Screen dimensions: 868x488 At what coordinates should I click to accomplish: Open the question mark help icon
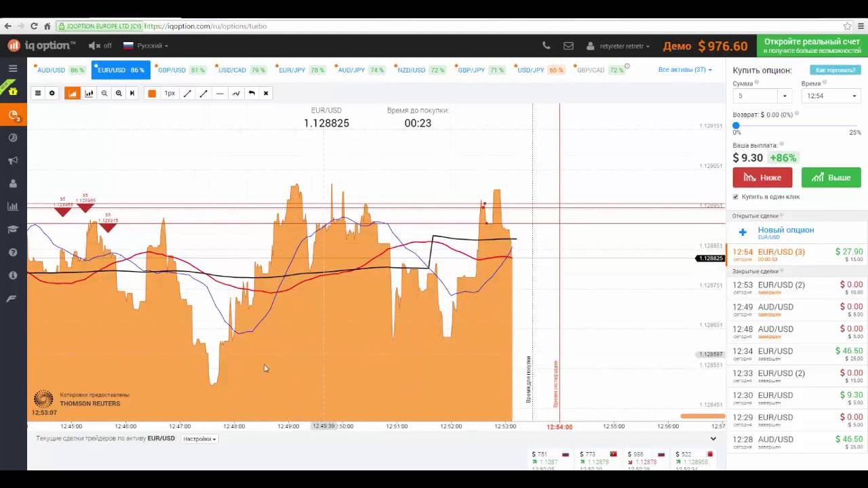(13, 252)
